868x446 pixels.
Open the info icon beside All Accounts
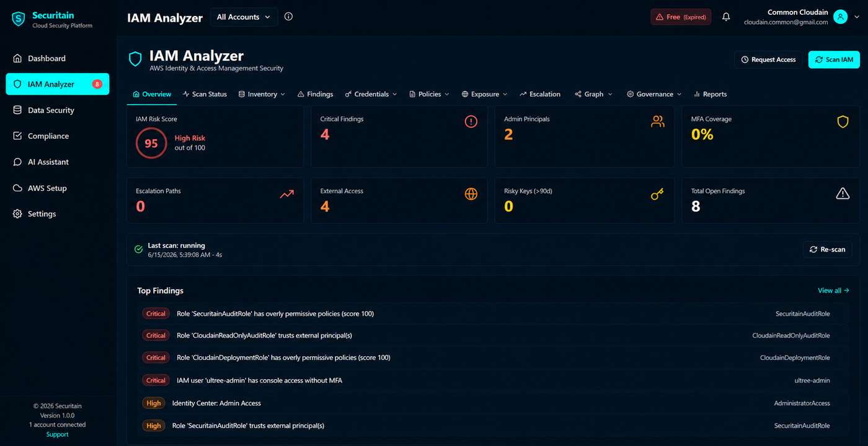[x=288, y=17]
